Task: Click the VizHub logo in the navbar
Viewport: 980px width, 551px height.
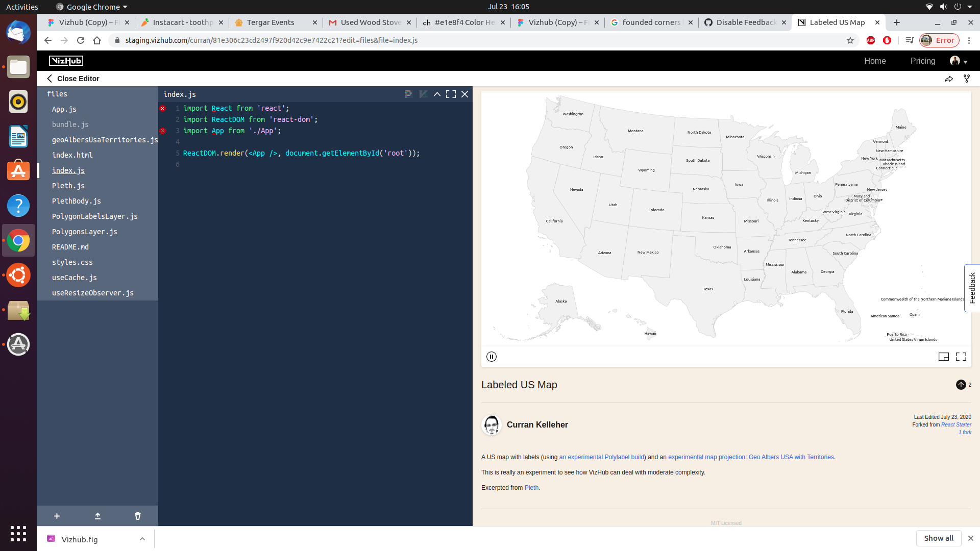Action: pyautogui.click(x=65, y=61)
